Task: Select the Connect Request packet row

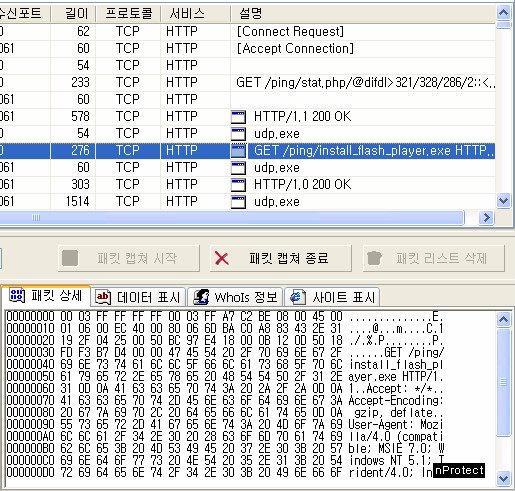Action: click(x=247, y=32)
